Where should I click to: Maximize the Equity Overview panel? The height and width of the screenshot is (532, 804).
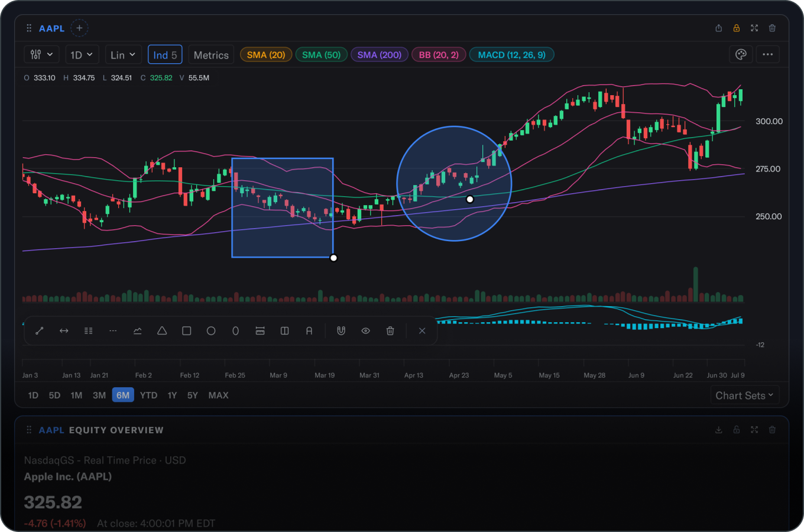tap(754, 430)
